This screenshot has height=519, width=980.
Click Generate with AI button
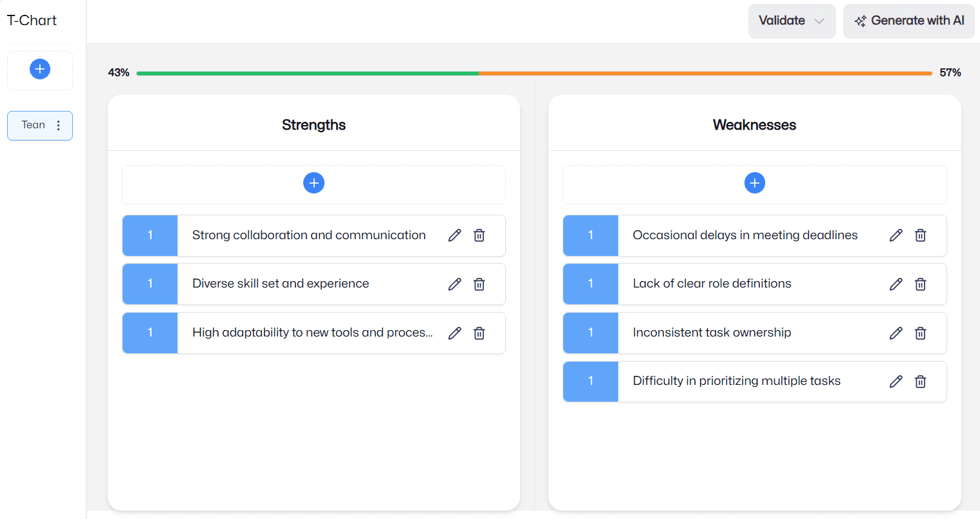click(x=908, y=21)
